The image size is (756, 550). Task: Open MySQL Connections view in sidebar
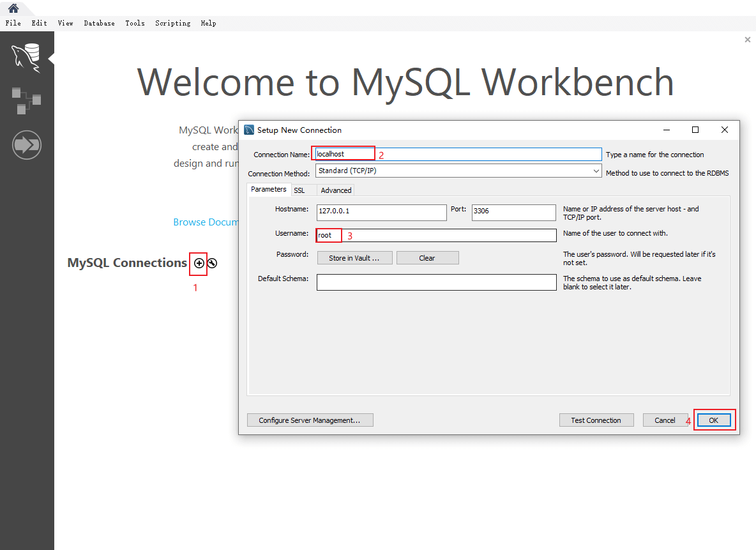27,57
